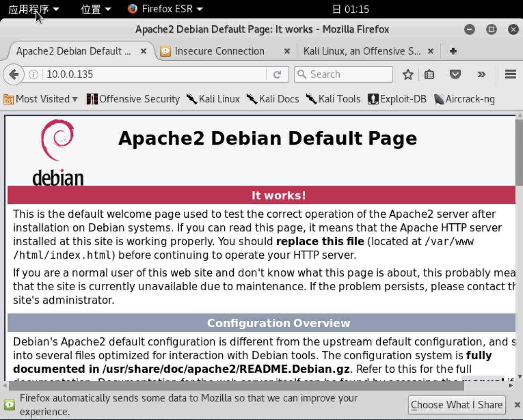
Task: Open the Most Visited bookmarks dropdown
Action: (x=40, y=99)
